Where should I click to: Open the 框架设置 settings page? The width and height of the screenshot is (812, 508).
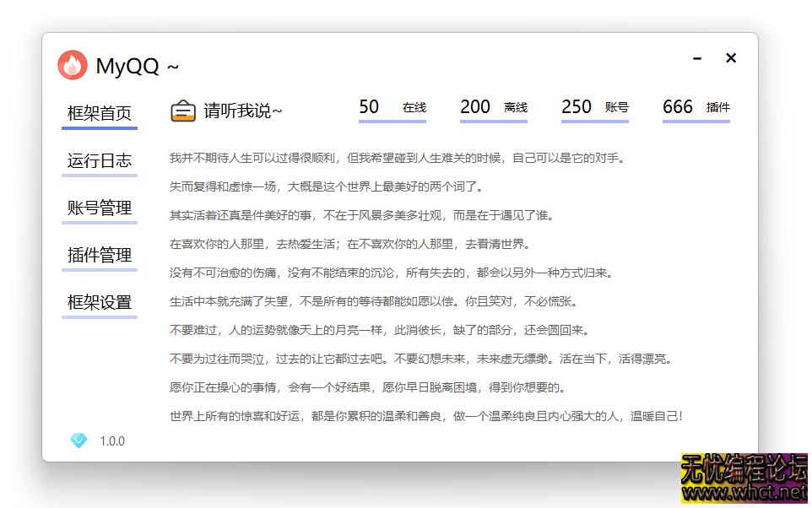click(x=99, y=303)
